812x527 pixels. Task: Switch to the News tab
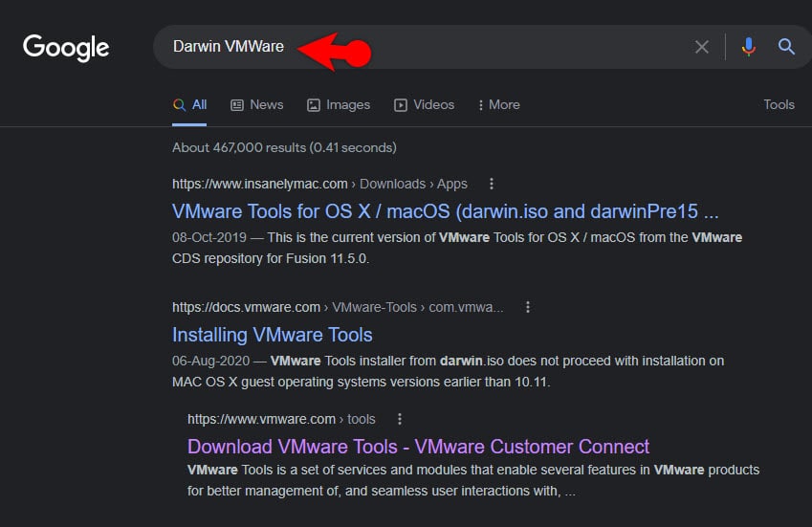pos(257,105)
